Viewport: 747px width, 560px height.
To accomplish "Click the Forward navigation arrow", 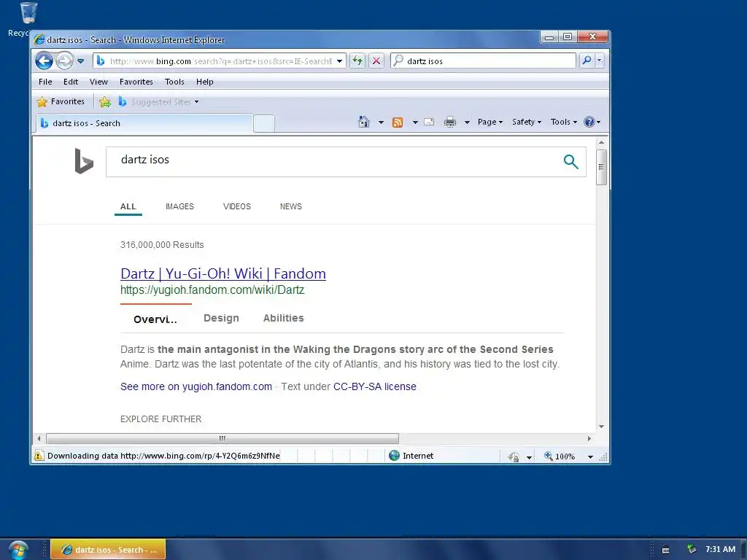I will (64, 61).
